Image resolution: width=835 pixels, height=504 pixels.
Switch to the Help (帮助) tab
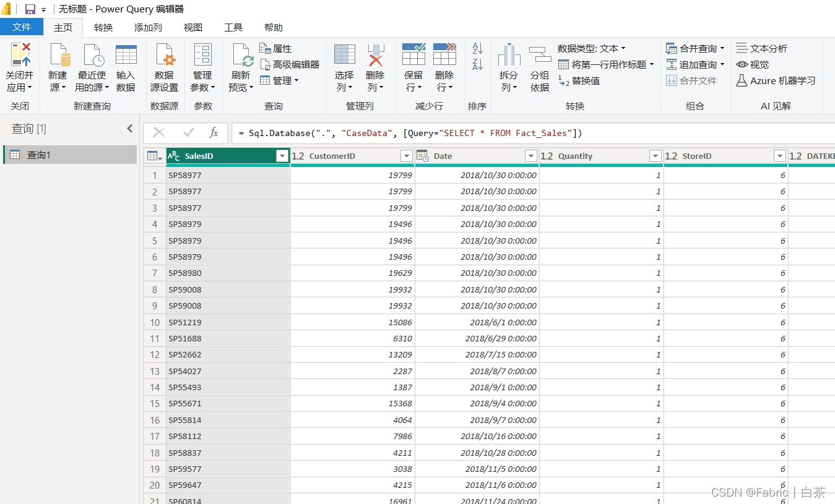click(x=274, y=27)
